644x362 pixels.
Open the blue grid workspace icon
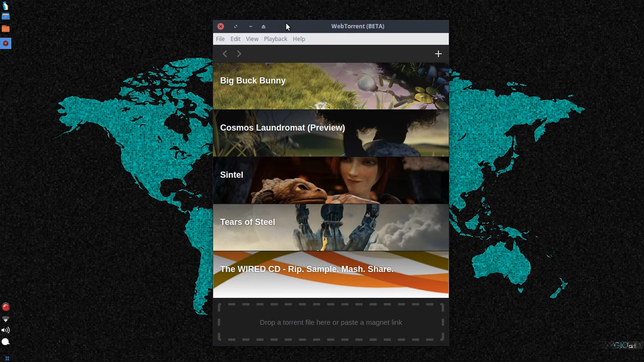click(x=7, y=358)
